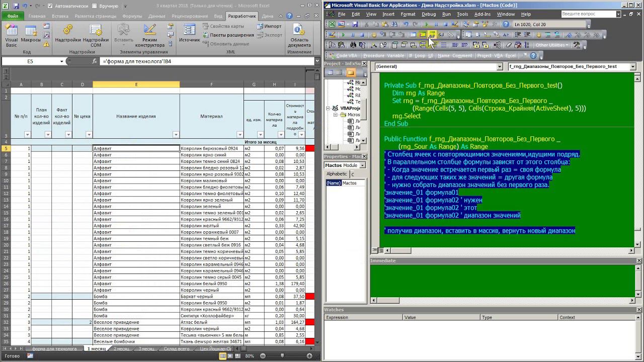Click the Code VBA toolbar help icon
The height and width of the screenshot is (362, 644).
click(533, 55)
